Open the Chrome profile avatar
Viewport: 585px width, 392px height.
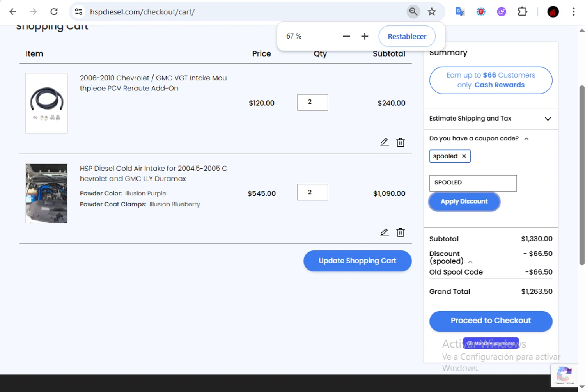pos(553,12)
